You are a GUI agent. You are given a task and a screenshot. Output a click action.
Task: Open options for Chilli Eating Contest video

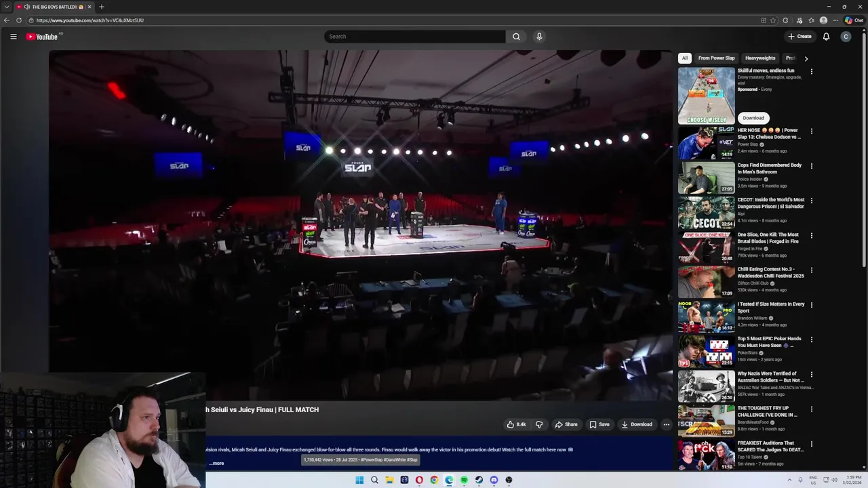[811, 270]
